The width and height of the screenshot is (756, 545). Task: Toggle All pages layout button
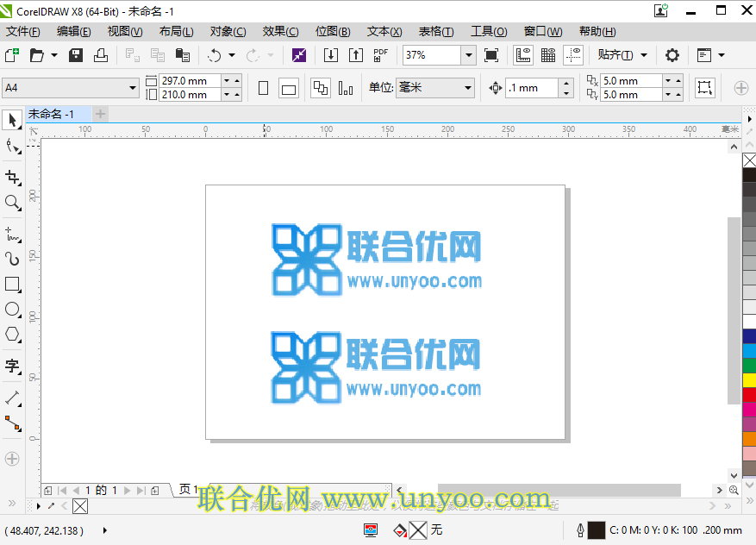click(x=320, y=88)
